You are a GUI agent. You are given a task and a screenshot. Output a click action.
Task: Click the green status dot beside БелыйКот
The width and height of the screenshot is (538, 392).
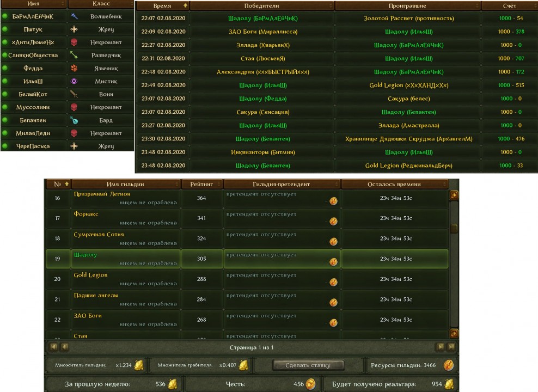pos(5,94)
